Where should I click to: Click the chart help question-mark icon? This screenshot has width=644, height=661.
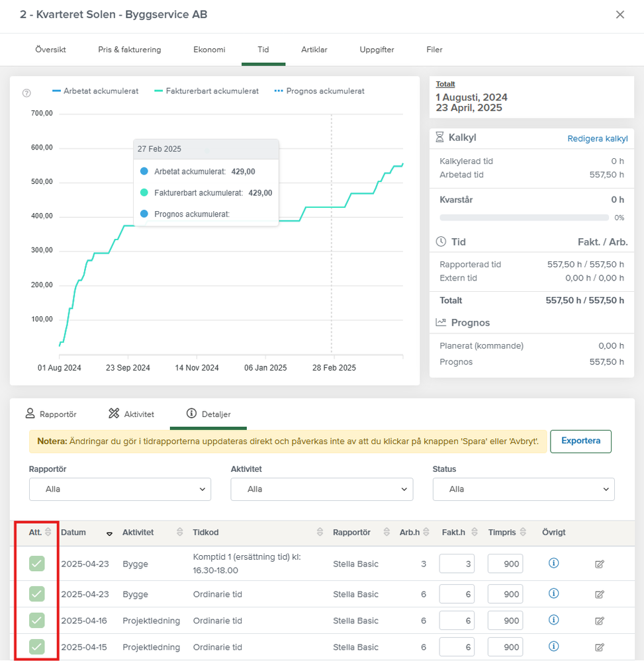click(x=26, y=93)
